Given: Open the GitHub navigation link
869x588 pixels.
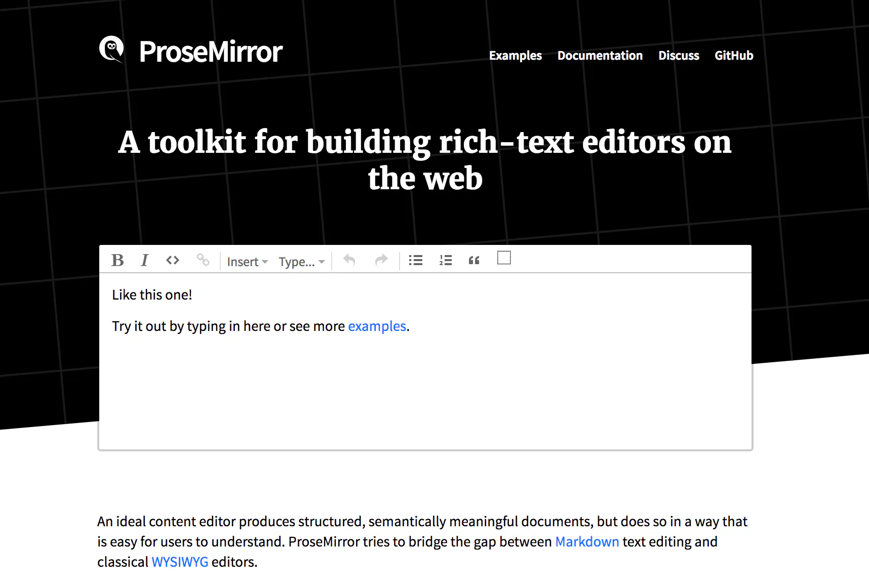Looking at the screenshot, I should (x=734, y=56).
